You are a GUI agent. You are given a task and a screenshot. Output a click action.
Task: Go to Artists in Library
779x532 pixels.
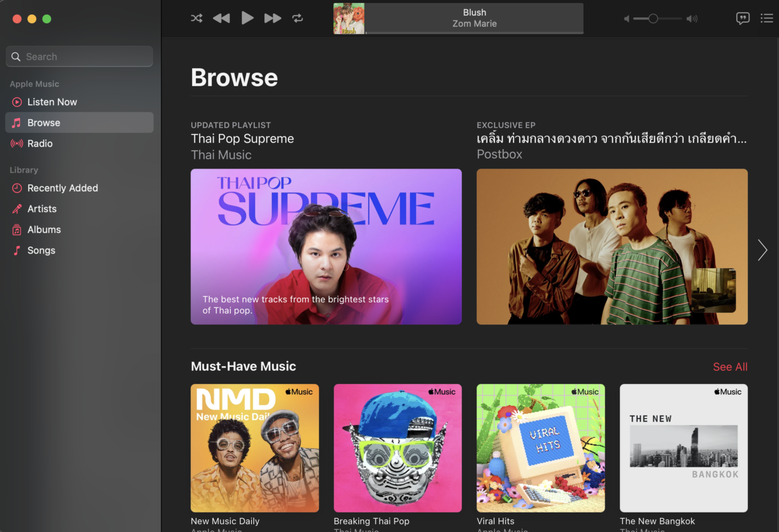point(42,209)
